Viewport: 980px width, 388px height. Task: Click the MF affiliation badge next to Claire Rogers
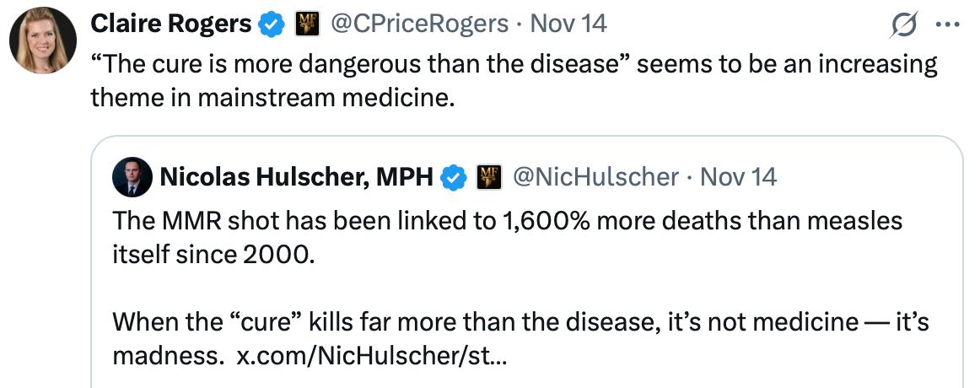(306, 24)
